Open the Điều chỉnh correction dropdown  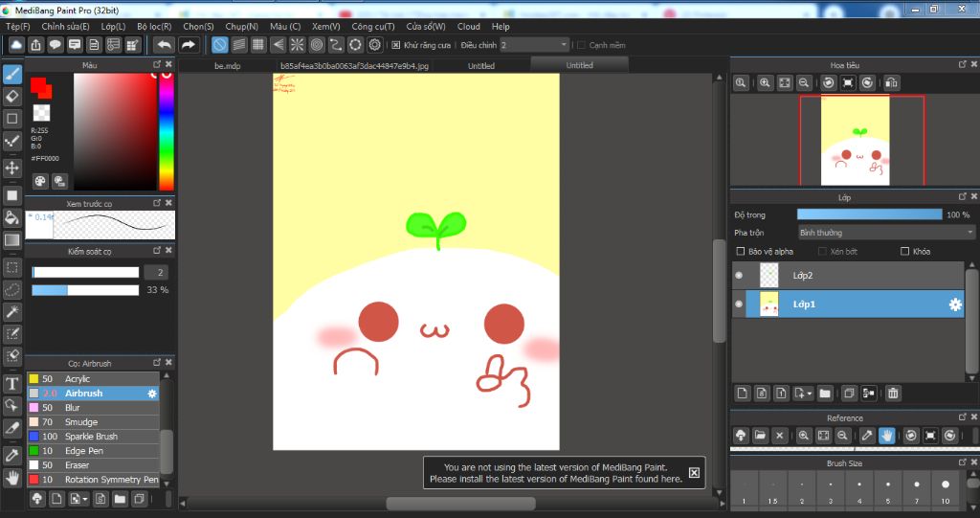(534, 45)
